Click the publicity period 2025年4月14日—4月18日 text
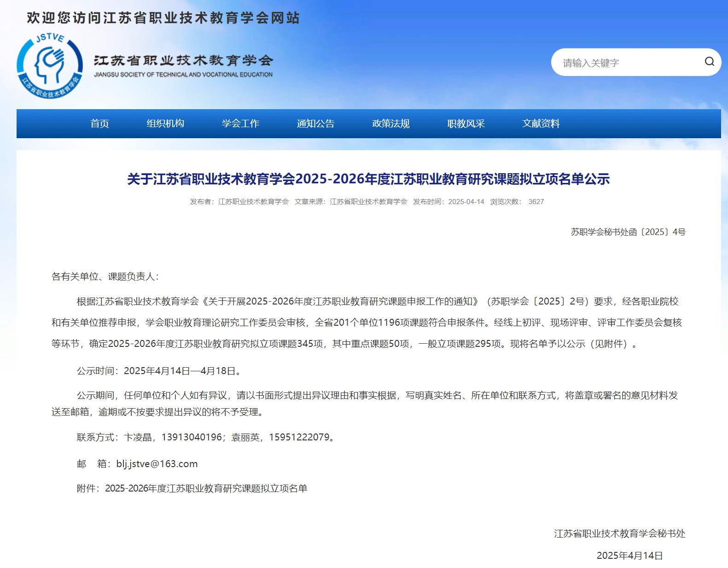 coord(180,371)
